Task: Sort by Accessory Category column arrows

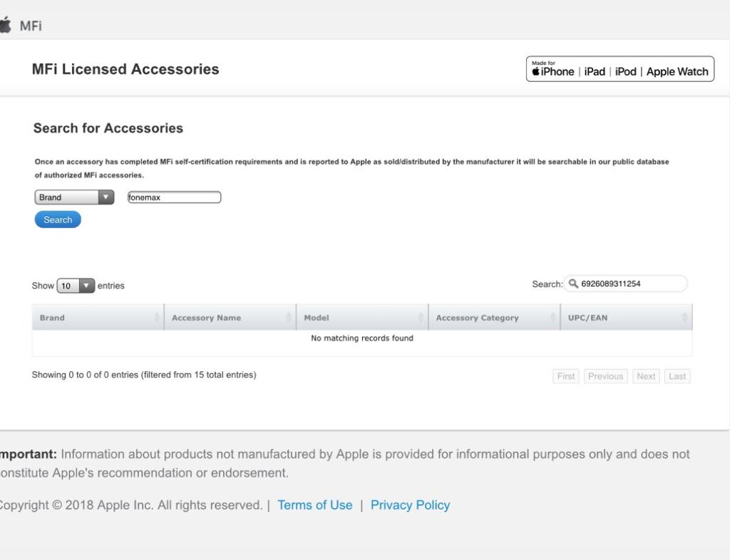Action: coord(552,317)
